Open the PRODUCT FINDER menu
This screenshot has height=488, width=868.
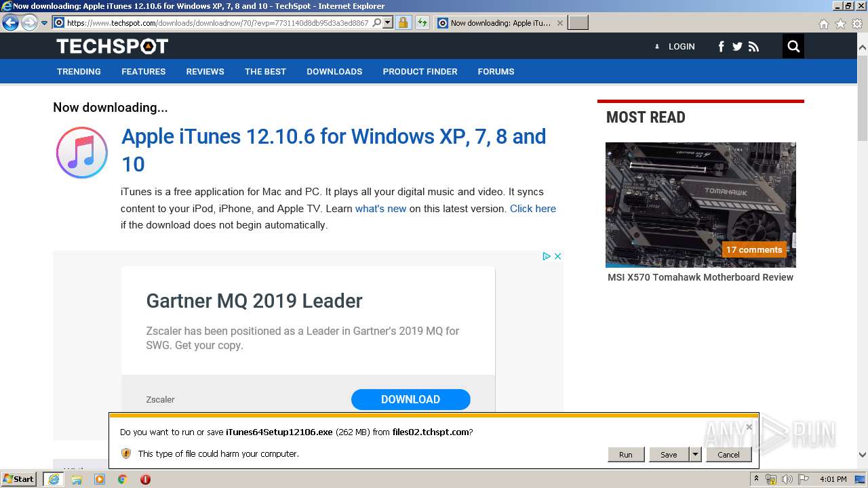(x=420, y=71)
